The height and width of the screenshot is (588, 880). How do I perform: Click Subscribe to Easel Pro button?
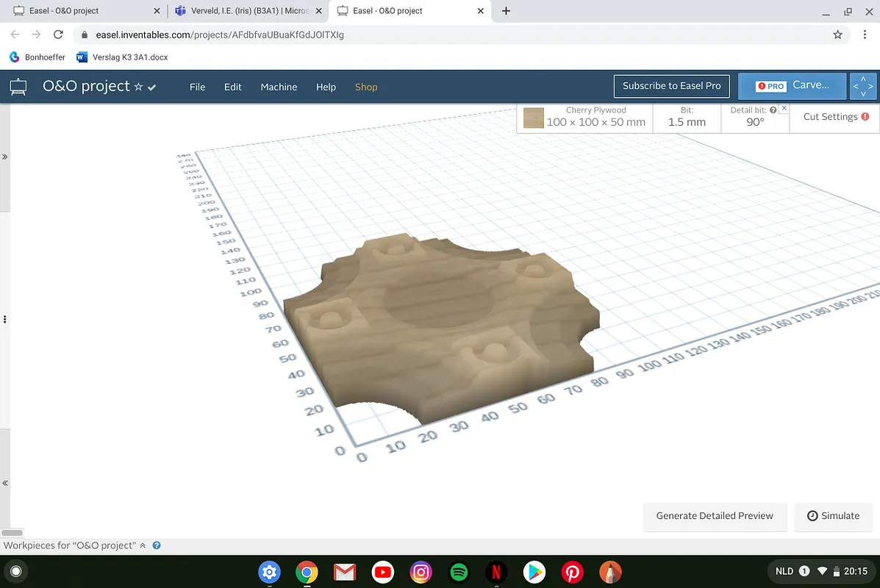pos(671,86)
